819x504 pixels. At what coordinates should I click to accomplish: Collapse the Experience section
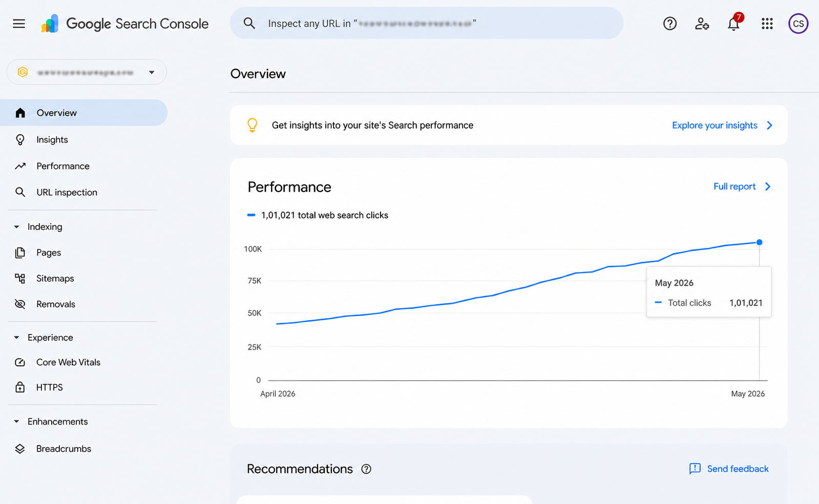pyautogui.click(x=16, y=338)
